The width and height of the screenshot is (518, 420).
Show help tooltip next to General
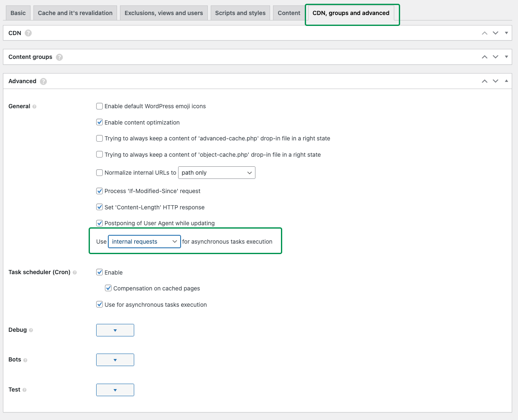tap(34, 107)
